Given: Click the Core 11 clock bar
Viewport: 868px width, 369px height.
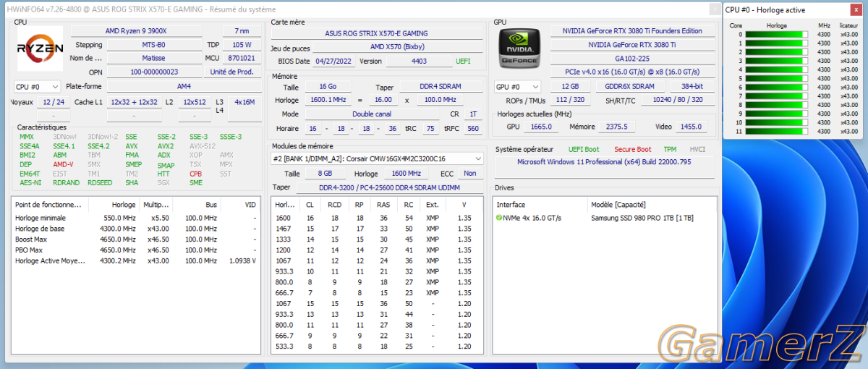Looking at the screenshot, I should (x=777, y=131).
